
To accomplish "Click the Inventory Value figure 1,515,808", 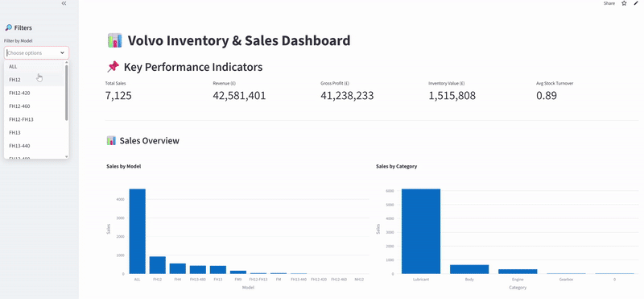I will [452, 96].
